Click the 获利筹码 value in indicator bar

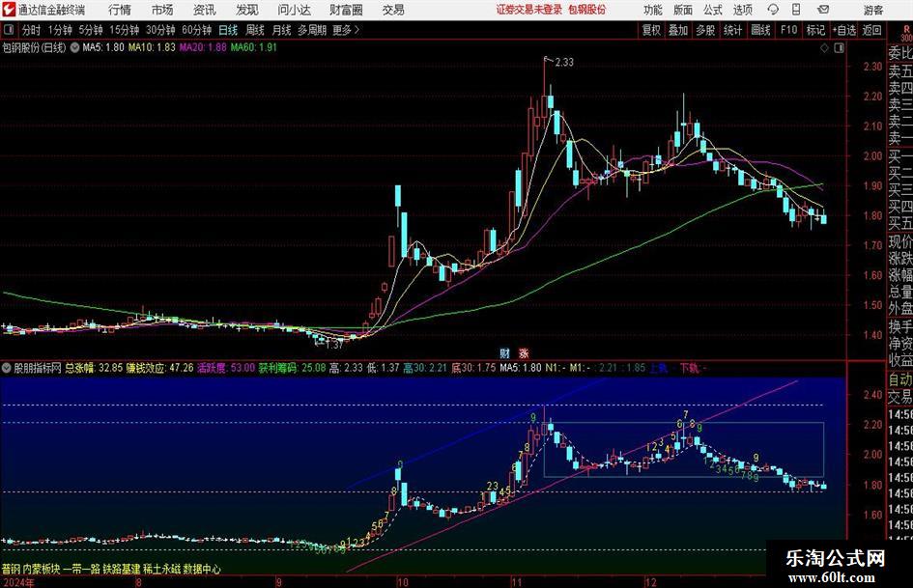pyautogui.click(x=293, y=368)
